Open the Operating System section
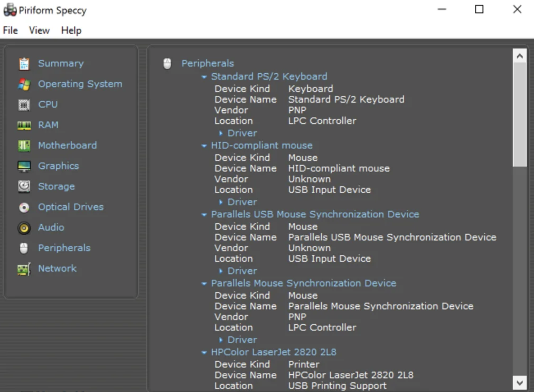Screen dimensions: 534x392 tap(80, 84)
